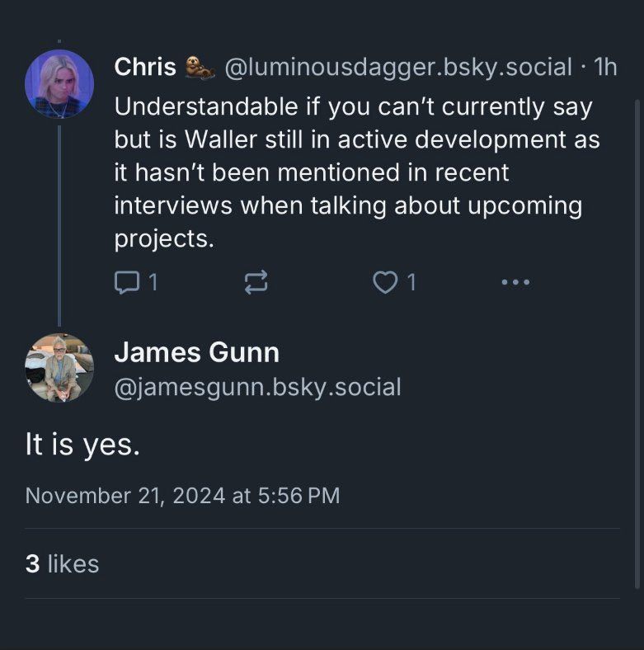Viewport: 644px width, 650px height.
Task: Click the 'It is yes.' reply text
Action: (82, 445)
